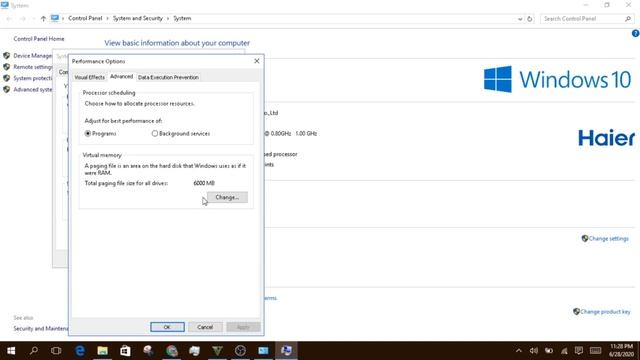Image resolution: width=640 pixels, height=360 pixels.
Task: Open System protection from sidebar
Action: [x=33, y=78]
